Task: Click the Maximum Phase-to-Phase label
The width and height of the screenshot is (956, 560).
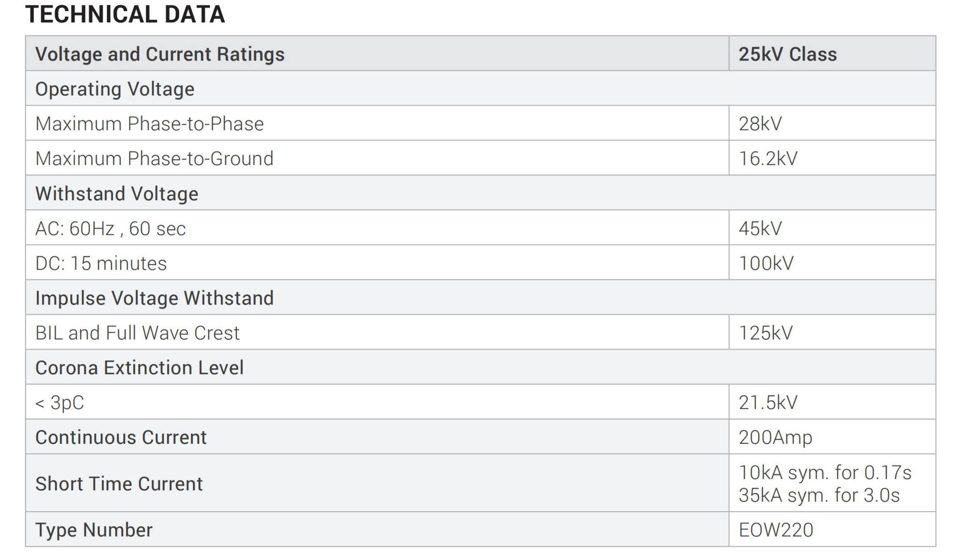Action: (x=150, y=124)
